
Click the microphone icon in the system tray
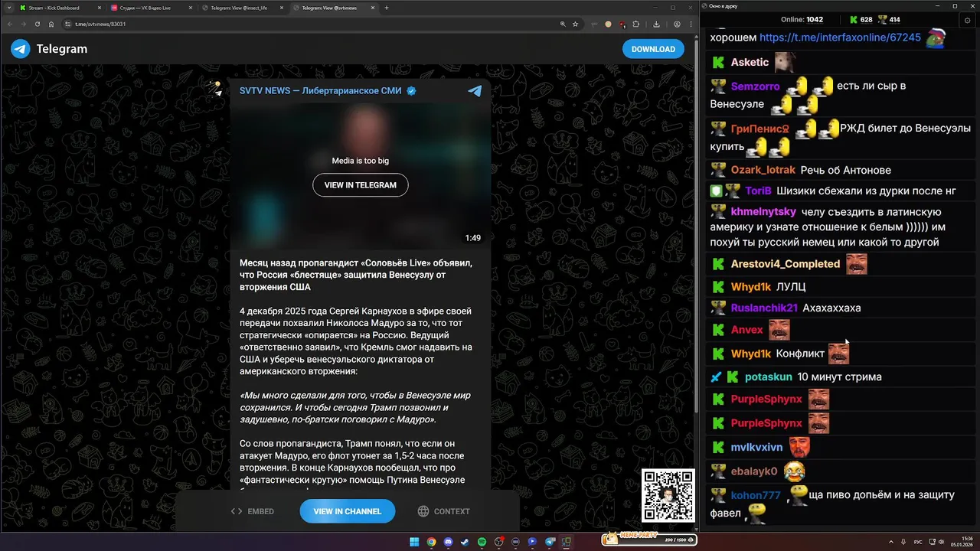[x=903, y=542]
